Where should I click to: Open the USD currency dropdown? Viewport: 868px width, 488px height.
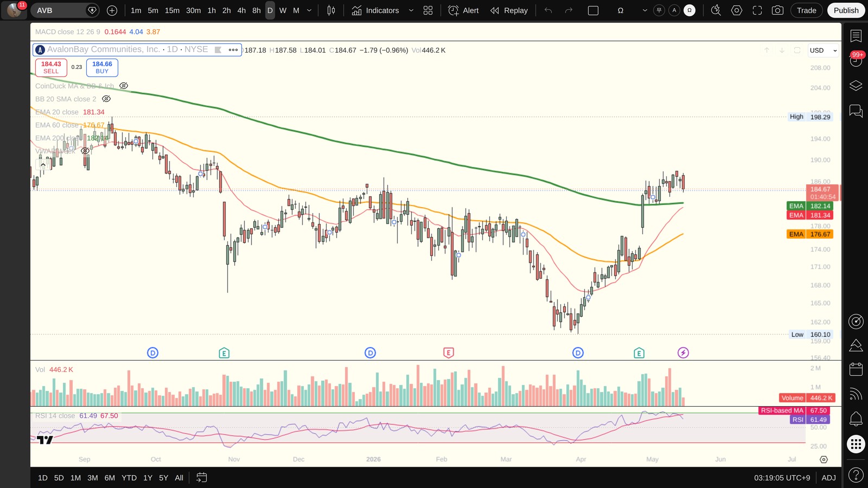tap(823, 50)
